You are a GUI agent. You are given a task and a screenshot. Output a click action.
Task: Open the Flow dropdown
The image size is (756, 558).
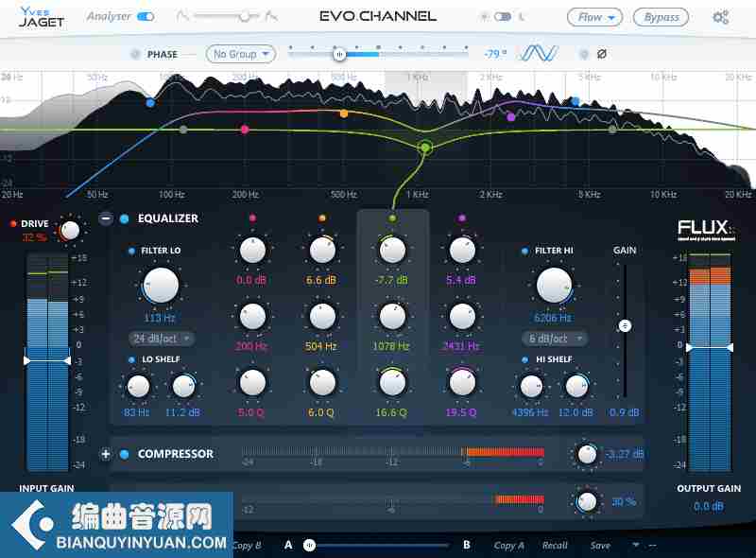(x=594, y=17)
